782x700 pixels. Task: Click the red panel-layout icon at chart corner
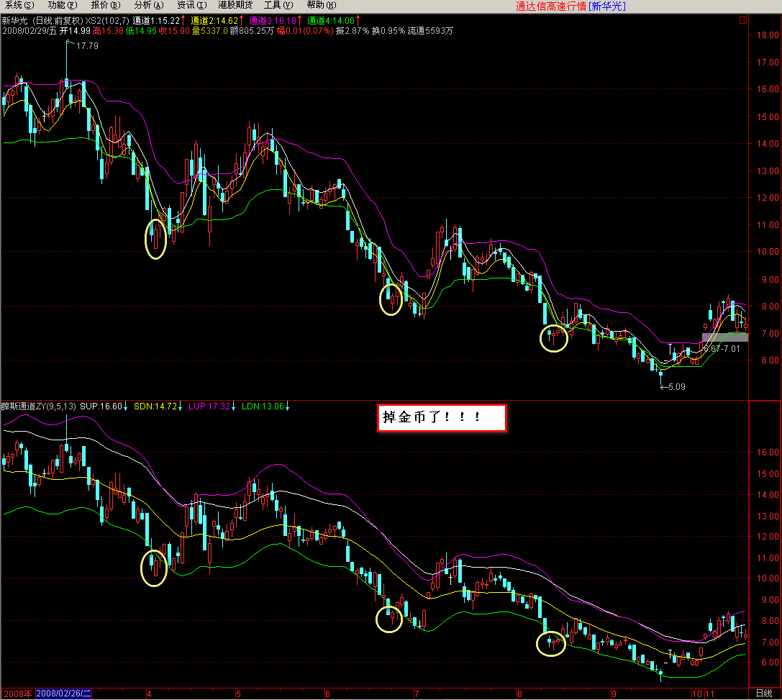[743, 20]
